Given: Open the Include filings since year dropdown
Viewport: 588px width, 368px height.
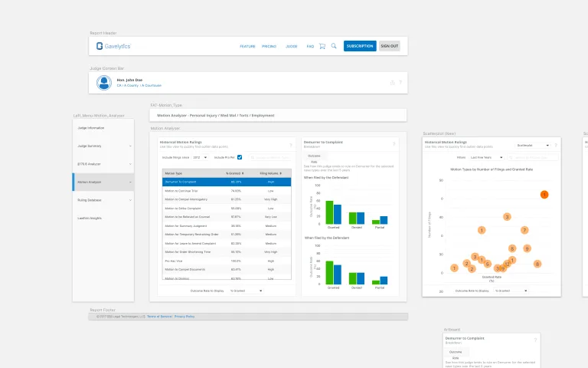Looking at the screenshot, I should coord(200,157).
